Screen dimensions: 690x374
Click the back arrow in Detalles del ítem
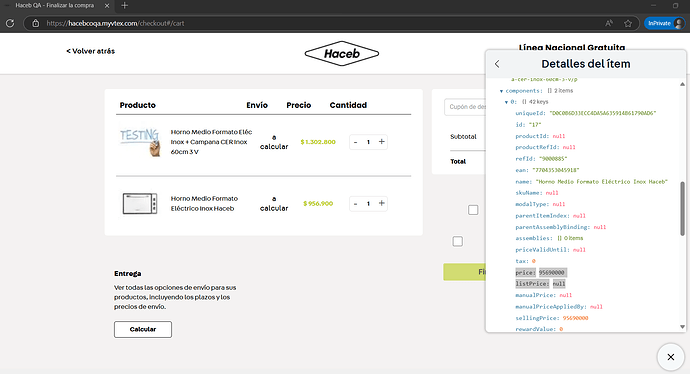(497, 64)
